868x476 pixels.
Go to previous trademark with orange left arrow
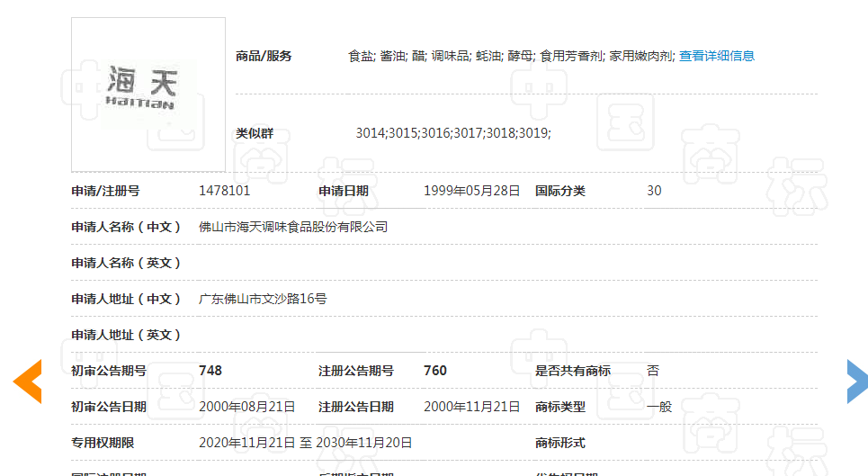pos(28,382)
